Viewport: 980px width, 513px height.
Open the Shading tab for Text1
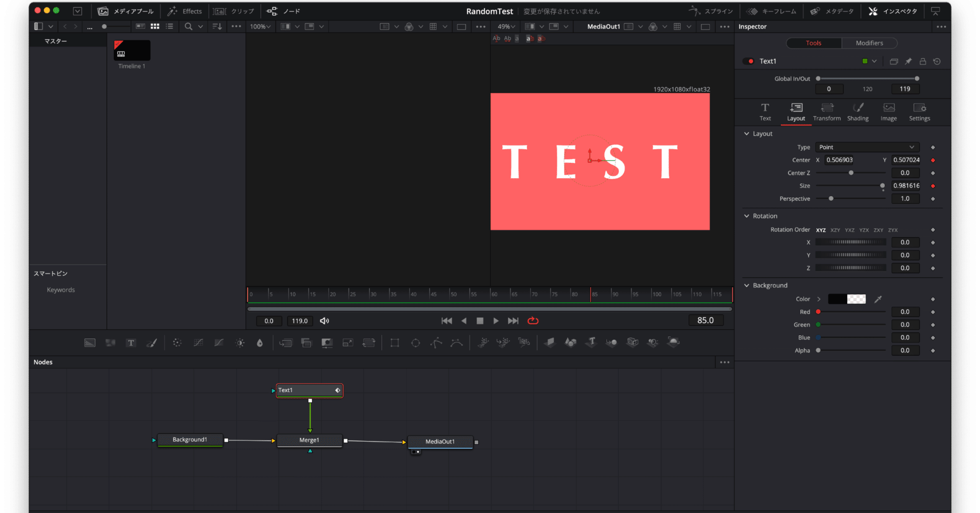coord(857,112)
